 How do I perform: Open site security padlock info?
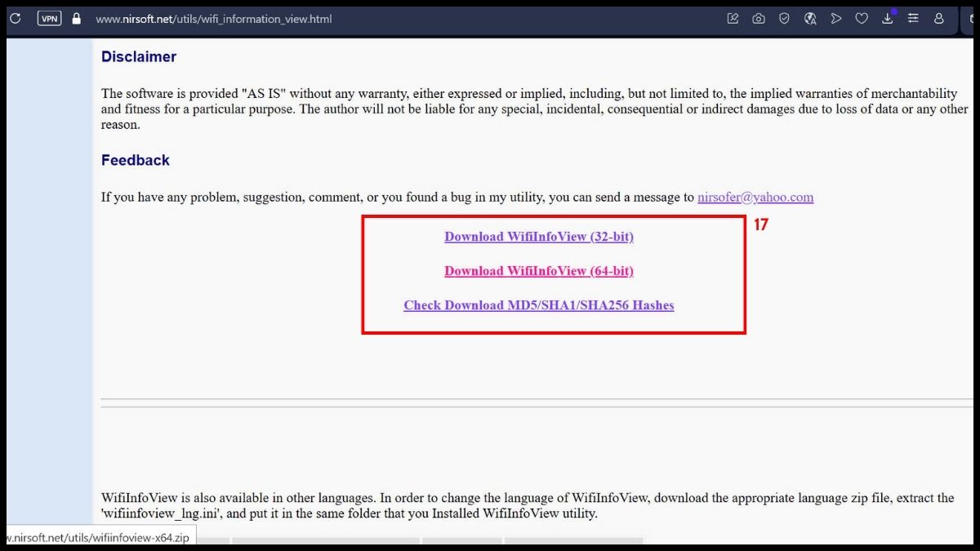pyautogui.click(x=77, y=19)
